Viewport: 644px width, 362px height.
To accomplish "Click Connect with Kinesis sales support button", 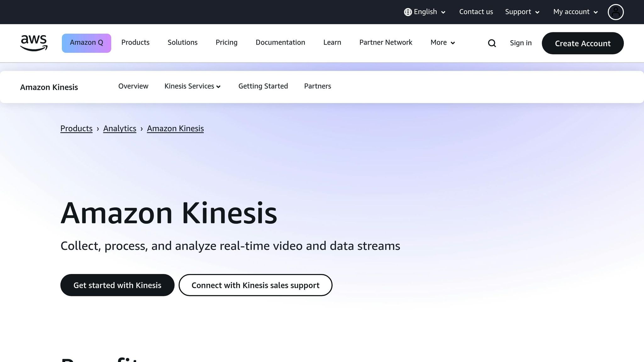I will pos(255,285).
